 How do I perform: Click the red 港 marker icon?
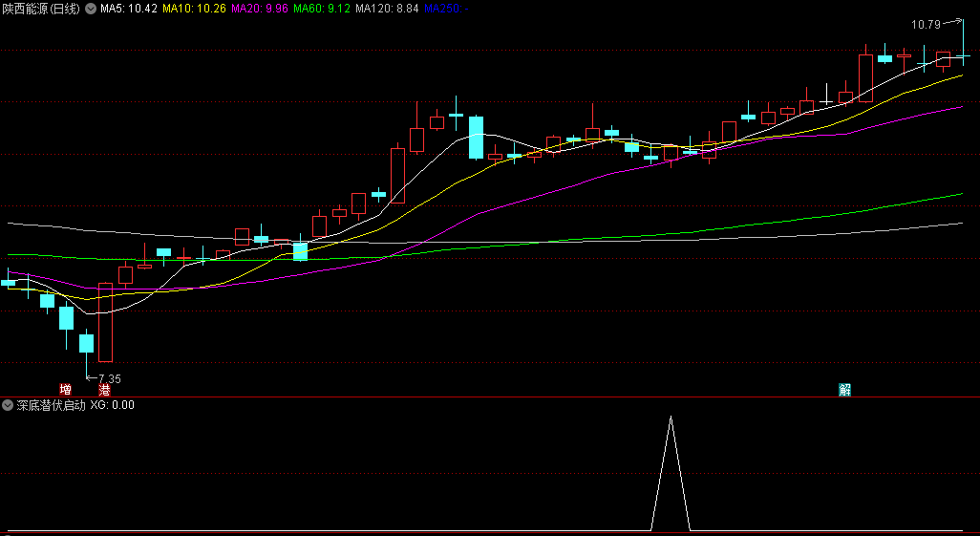tap(104, 390)
